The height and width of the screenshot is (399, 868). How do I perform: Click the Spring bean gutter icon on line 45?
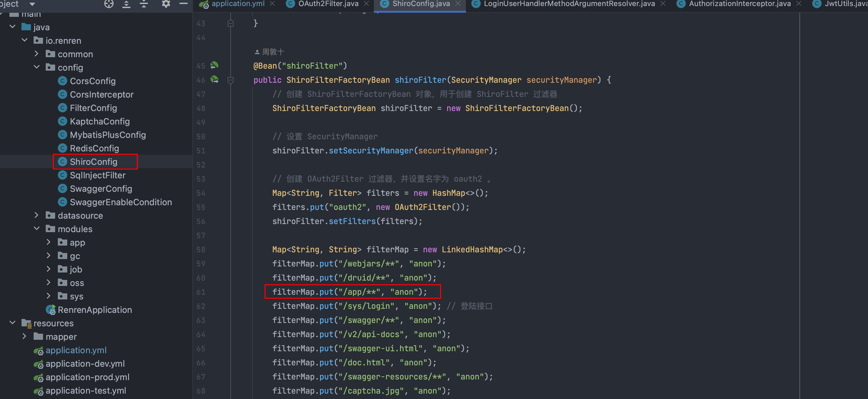(214, 65)
